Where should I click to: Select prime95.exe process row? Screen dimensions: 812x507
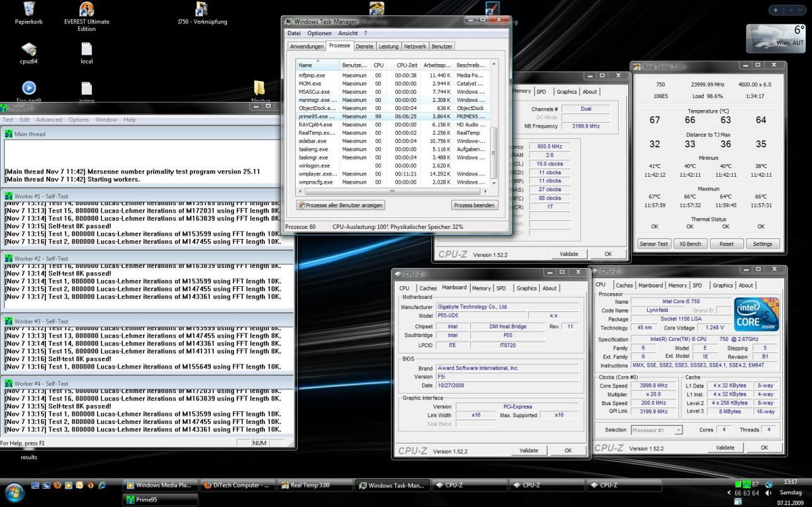tap(392, 116)
